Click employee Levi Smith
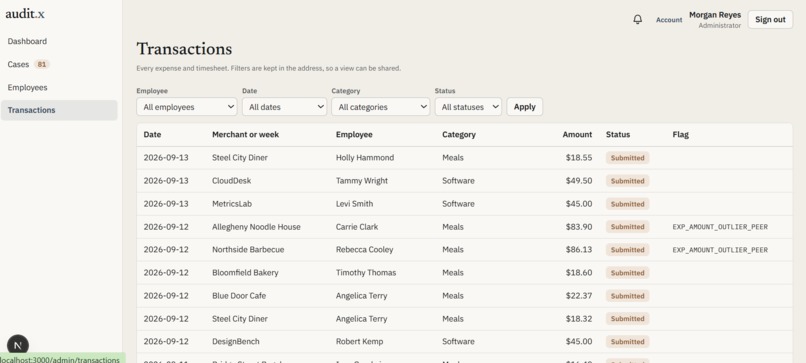The image size is (806, 363). [x=354, y=204]
